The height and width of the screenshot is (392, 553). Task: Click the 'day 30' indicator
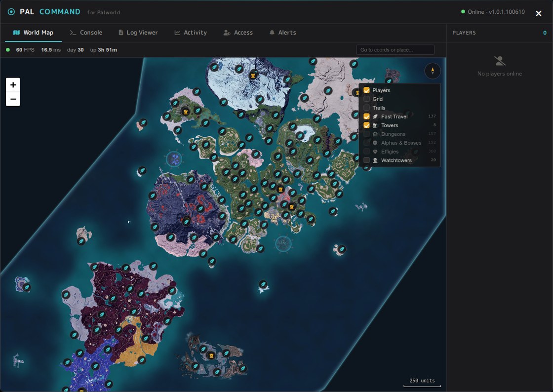click(x=76, y=50)
